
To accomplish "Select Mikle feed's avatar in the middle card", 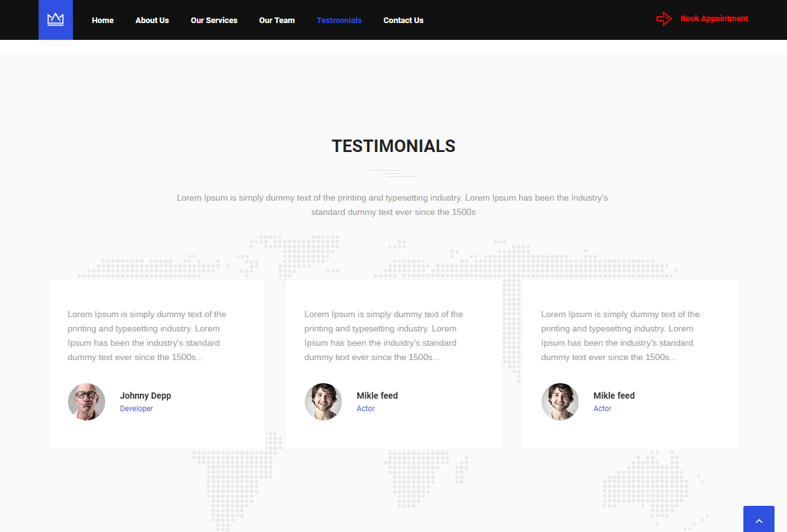I will coord(323,402).
